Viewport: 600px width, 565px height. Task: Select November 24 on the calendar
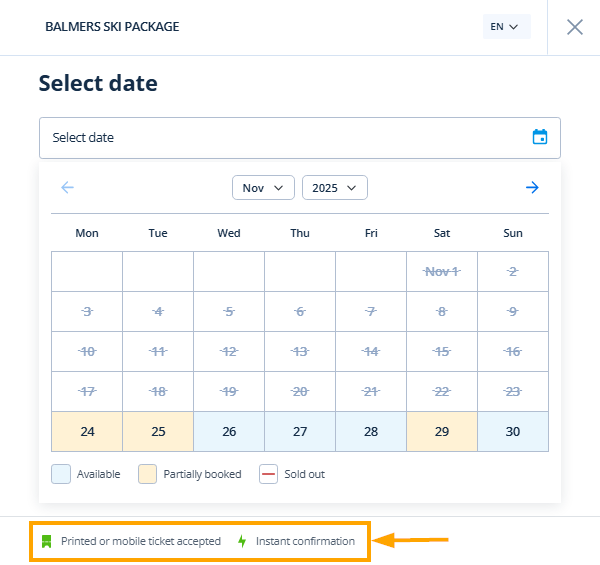click(x=87, y=431)
